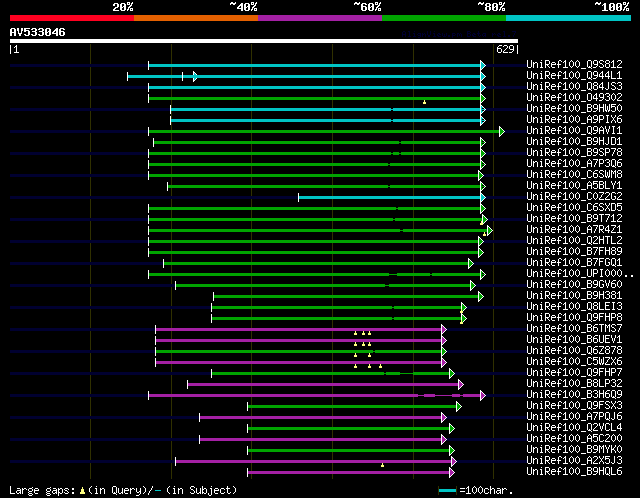The image size is (640, 498).
Task: Select the truncated UniRef100_UPI000.. label
Action: 580,273
